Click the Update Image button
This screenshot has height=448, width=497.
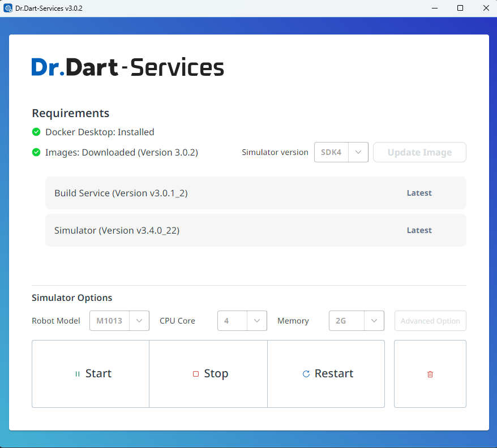pyautogui.click(x=419, y=152)
